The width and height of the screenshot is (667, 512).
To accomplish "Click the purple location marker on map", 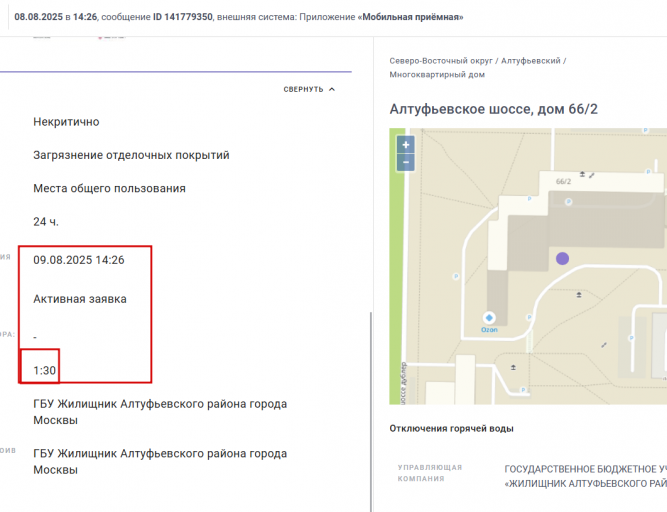I will [x=562, y=259].
